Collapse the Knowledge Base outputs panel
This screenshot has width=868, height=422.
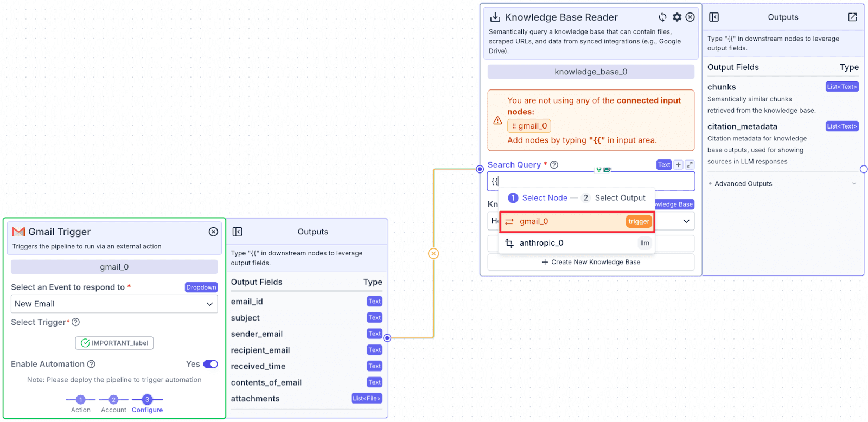tap(714, 17)
